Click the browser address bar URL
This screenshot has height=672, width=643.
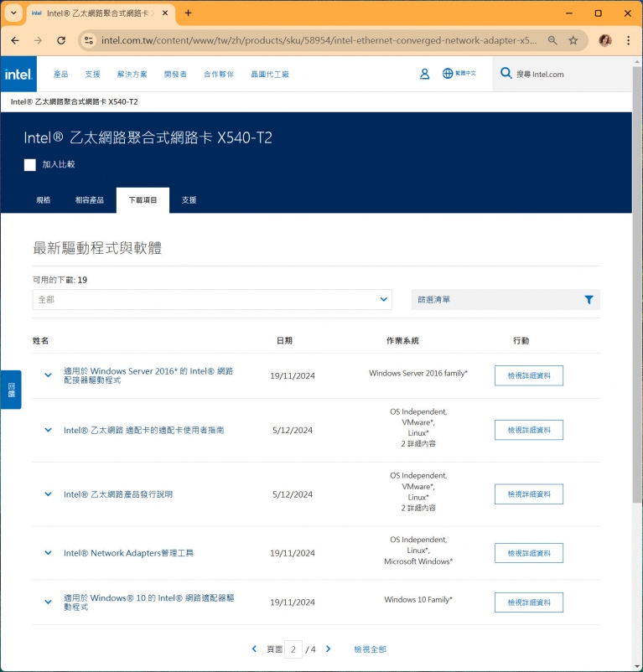coord(319,40)
